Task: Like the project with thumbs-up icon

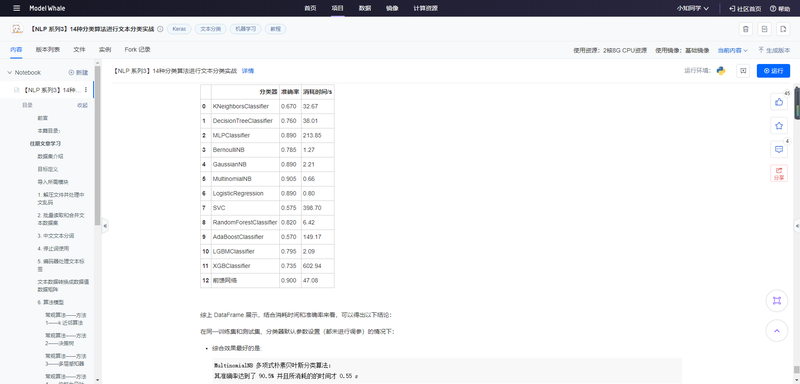Action: tap(779, 102)
